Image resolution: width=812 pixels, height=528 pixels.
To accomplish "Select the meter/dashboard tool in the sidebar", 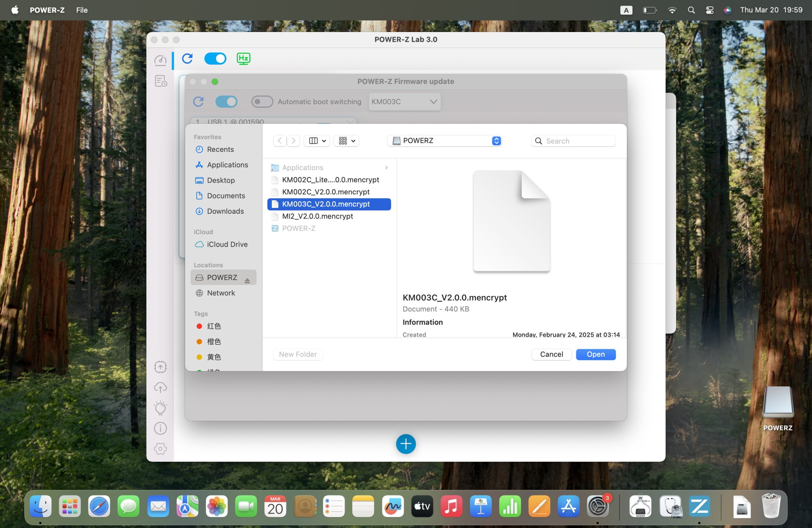I will pyautogui.click(x=160, y=60).
